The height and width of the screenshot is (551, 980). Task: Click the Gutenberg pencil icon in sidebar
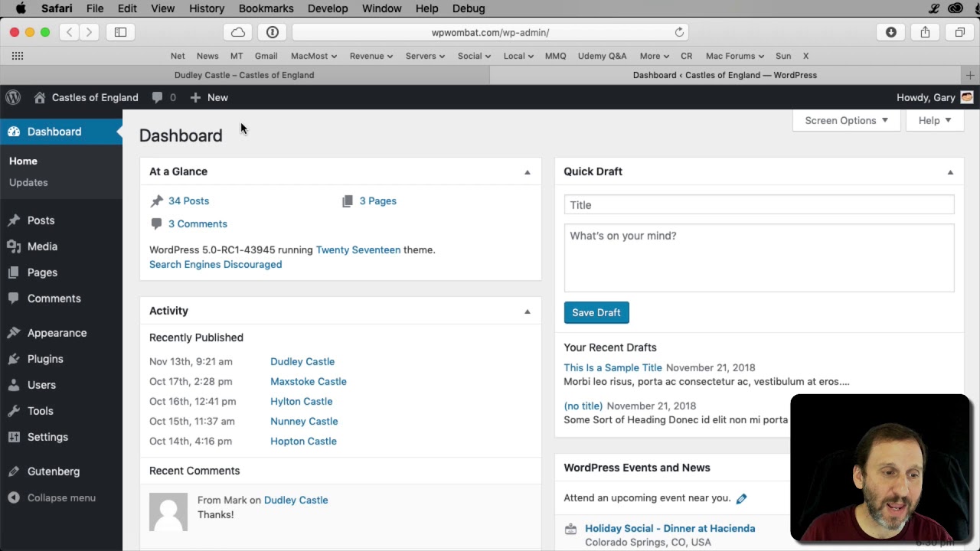pos(14,471)
